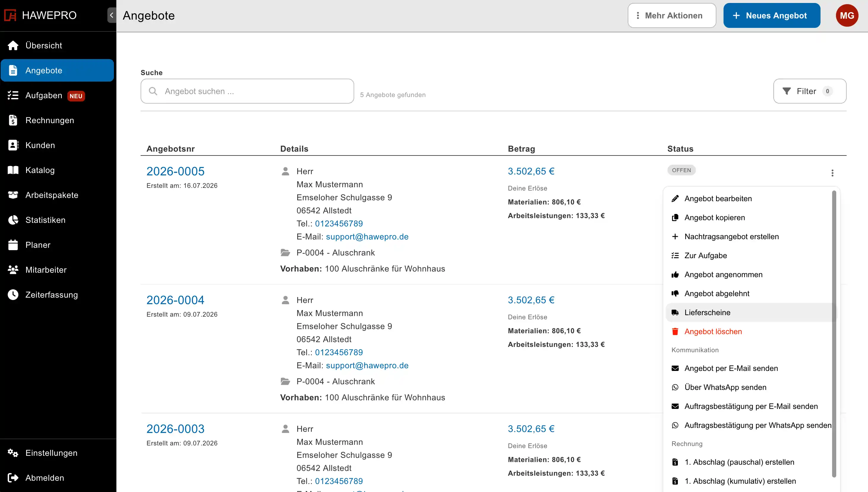Click the Abmelden logout icon

coord(13,478)
